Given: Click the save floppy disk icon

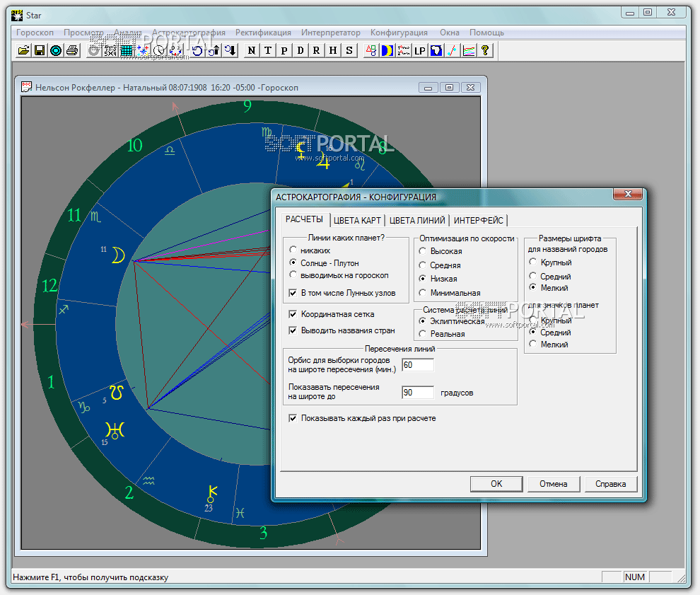Looking at the screenshot, I should click(40, 50).
